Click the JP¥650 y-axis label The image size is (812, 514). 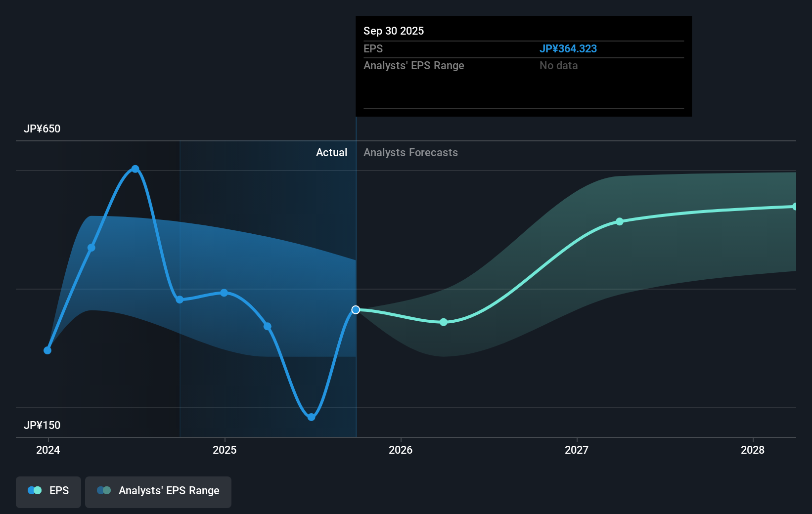(42, 128)
